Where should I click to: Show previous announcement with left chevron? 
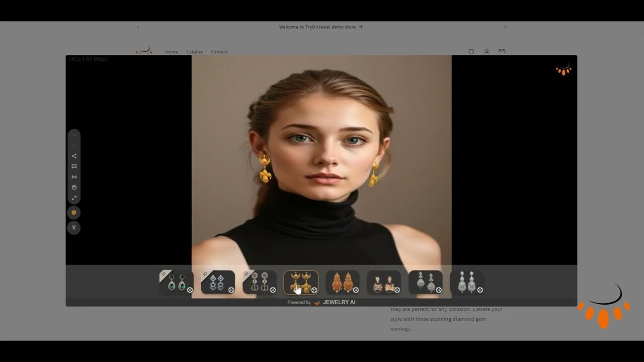coord(137,27)
